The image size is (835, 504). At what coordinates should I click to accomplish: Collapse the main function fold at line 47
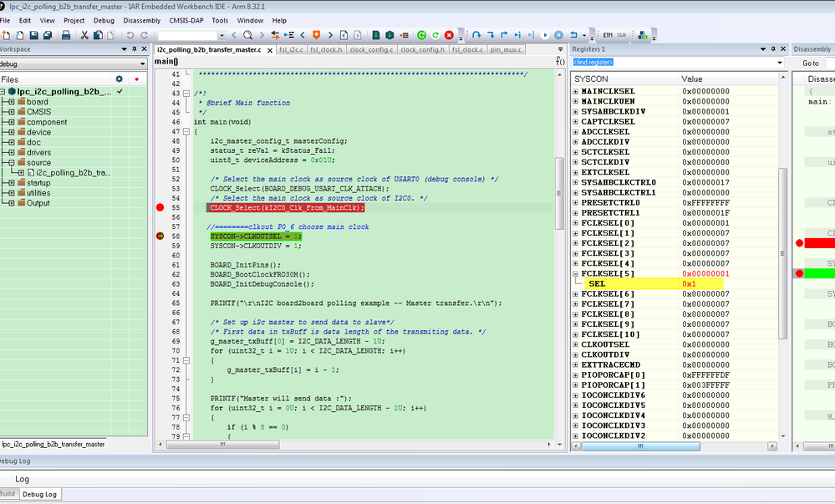pos(186,131)
